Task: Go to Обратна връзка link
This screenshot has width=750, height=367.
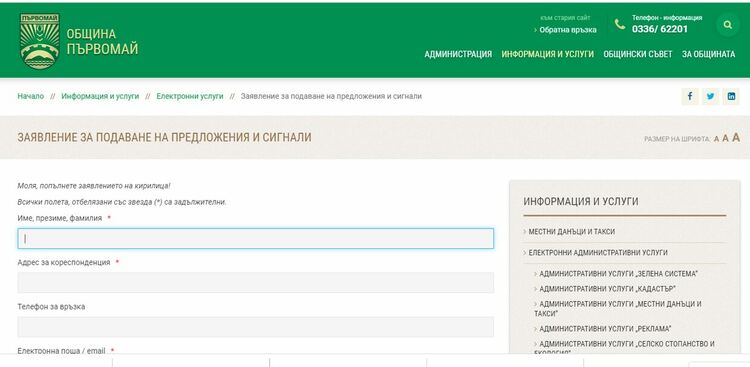Action: point(568,30)
